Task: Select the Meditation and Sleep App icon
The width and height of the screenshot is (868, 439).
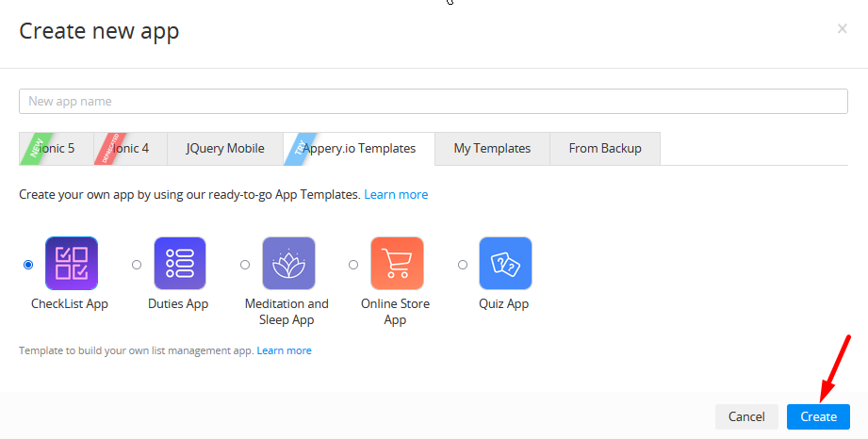Action: pos(288,264)
